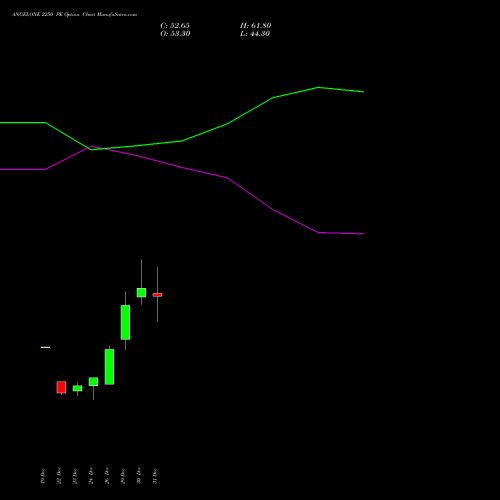This screenshot has height=500, width=500.
Task: Click the close value C: 52.65
Action: pos(175,26)
